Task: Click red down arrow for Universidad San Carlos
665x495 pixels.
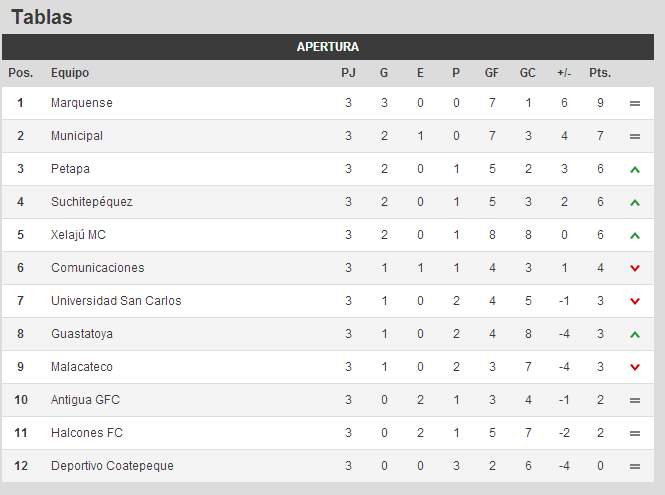Action: click(x=634, y=301)
